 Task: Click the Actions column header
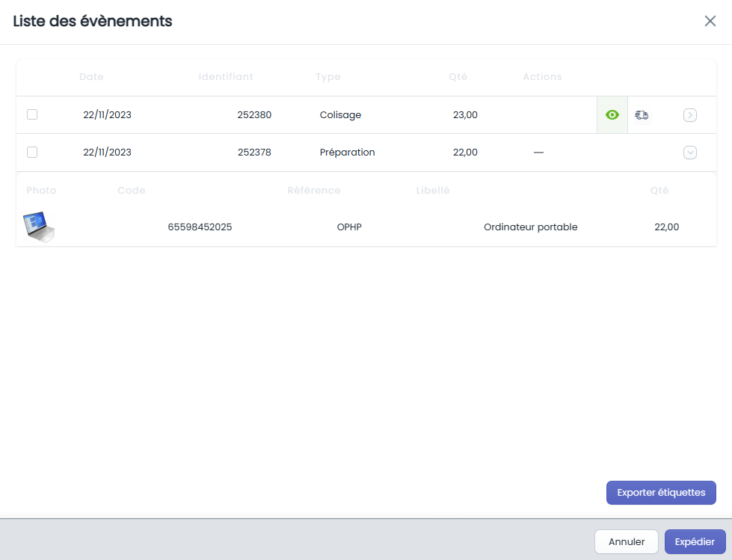coord(543,76)
